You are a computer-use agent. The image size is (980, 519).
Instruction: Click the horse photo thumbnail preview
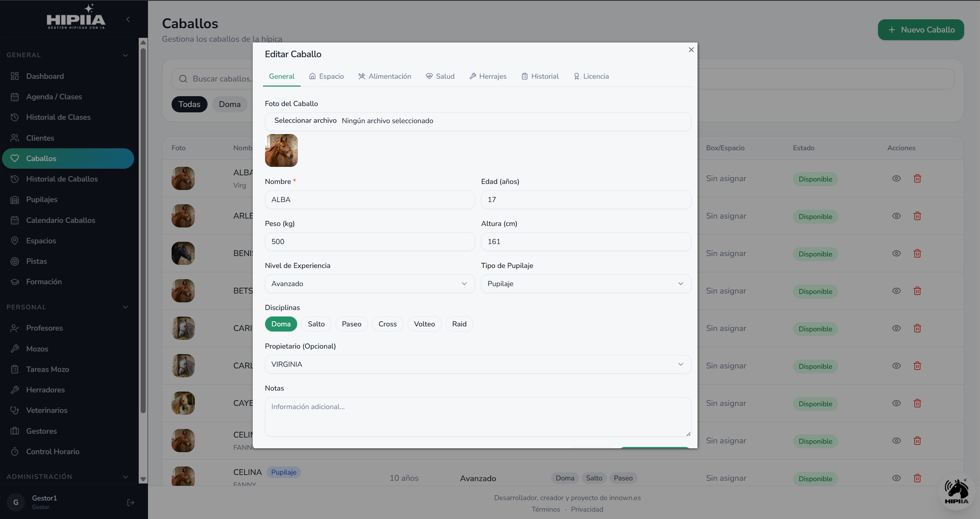coord(281,151)
